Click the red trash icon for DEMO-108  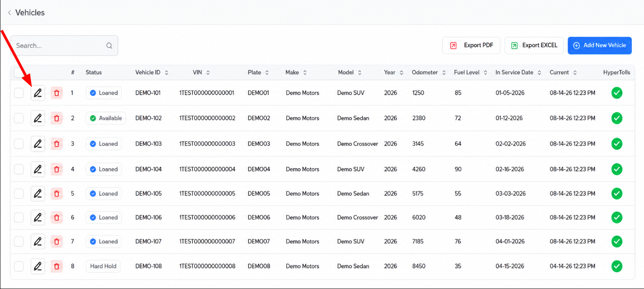[57, 266]
